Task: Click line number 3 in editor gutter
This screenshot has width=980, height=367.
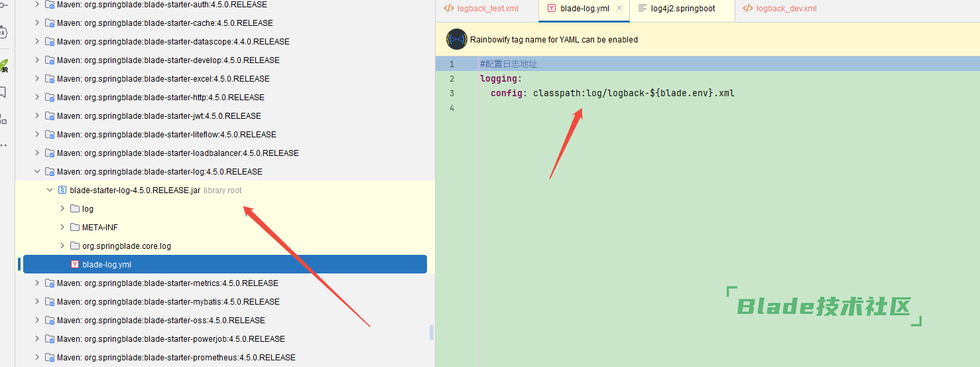Action: pyautogui.click(x=452, y=93)
